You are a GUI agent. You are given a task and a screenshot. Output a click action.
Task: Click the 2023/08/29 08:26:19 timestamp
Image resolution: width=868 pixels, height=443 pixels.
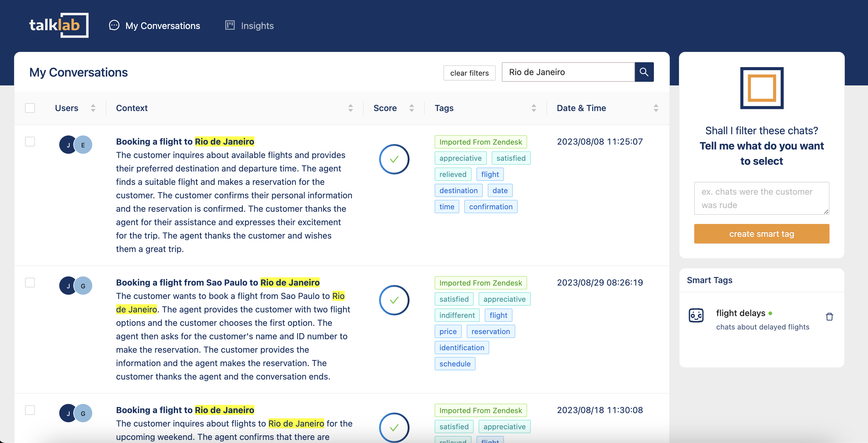[600, 283]
